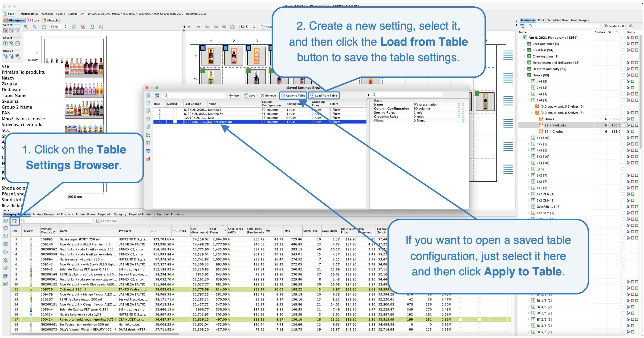Image resolution: width=644 pixels, height=338 pixels.
Task: Toggle Marked checkbox for Martina SK row
Action: coord(175,114)
